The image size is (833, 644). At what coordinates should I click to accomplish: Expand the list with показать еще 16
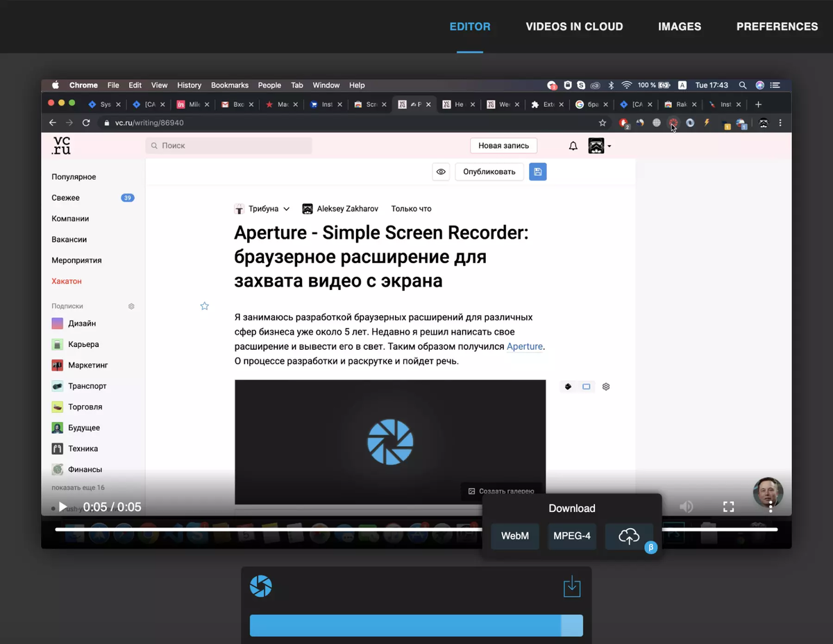point(78,488)
